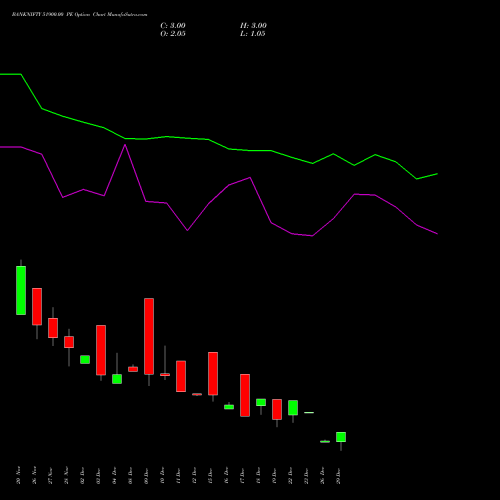This screenshot has height=500, width=500.
Task: Click the high value "H: 3.00"
Action: point(253,26)
